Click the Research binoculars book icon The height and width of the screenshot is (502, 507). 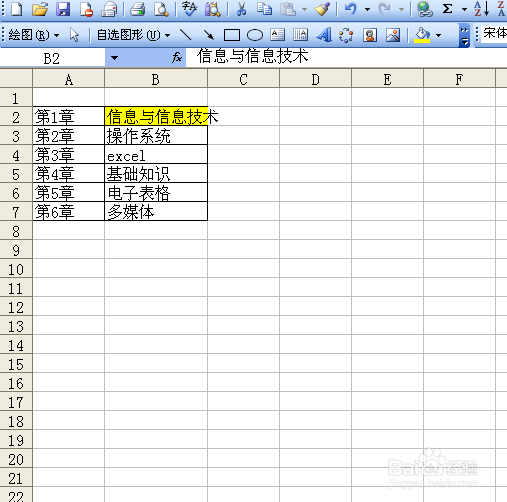pyautogui.click(x=213, y=9)
